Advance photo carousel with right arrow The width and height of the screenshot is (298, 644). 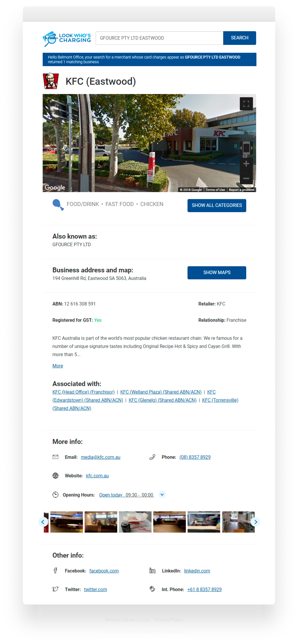point(255,522)
